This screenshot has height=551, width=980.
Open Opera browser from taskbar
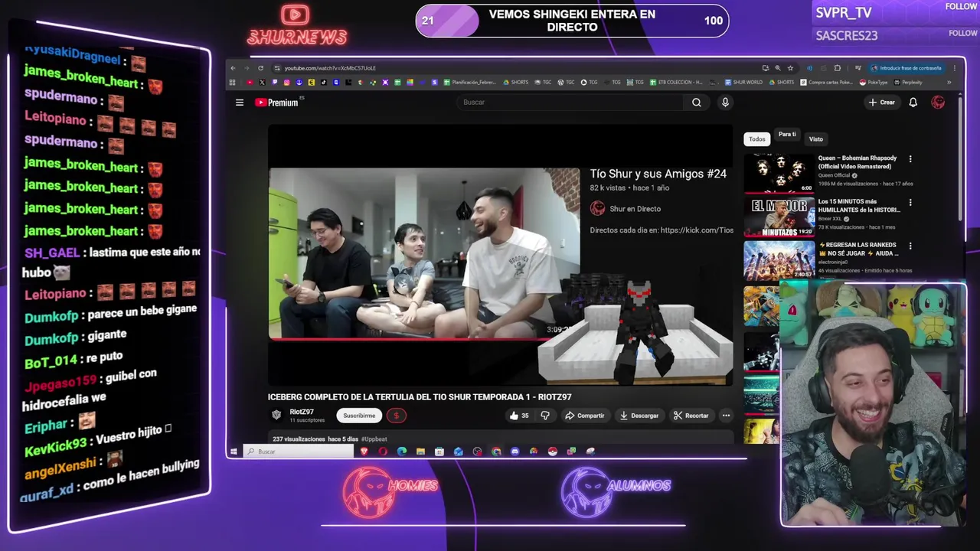[383, 452]
